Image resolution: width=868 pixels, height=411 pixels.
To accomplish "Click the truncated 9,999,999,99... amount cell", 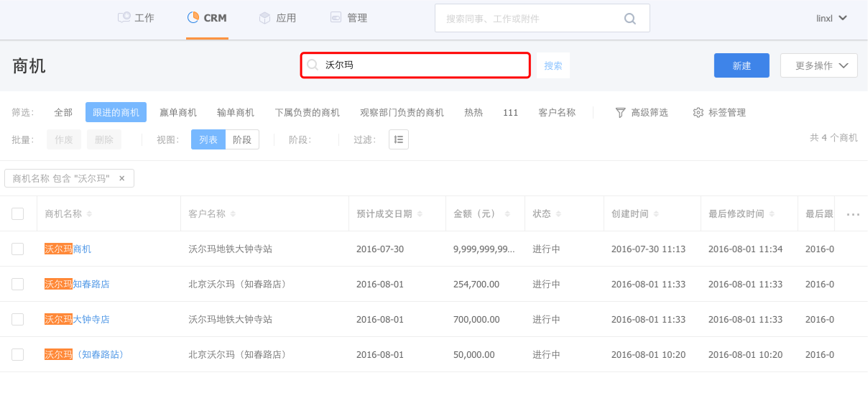I will coord(484,249).
